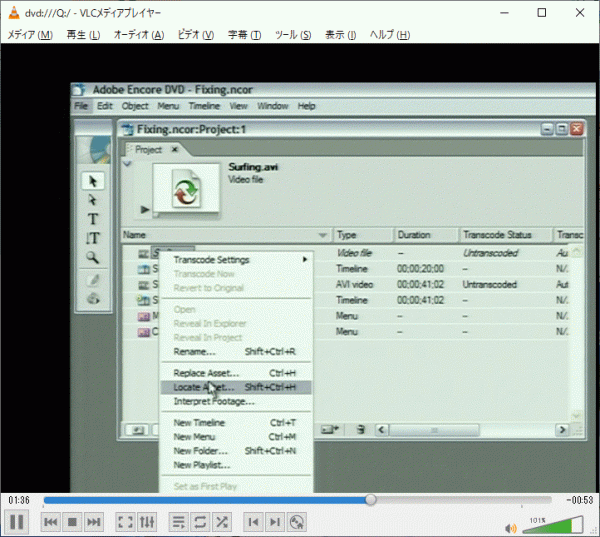Choose Rename... in context menu

(x=236, y=352)
